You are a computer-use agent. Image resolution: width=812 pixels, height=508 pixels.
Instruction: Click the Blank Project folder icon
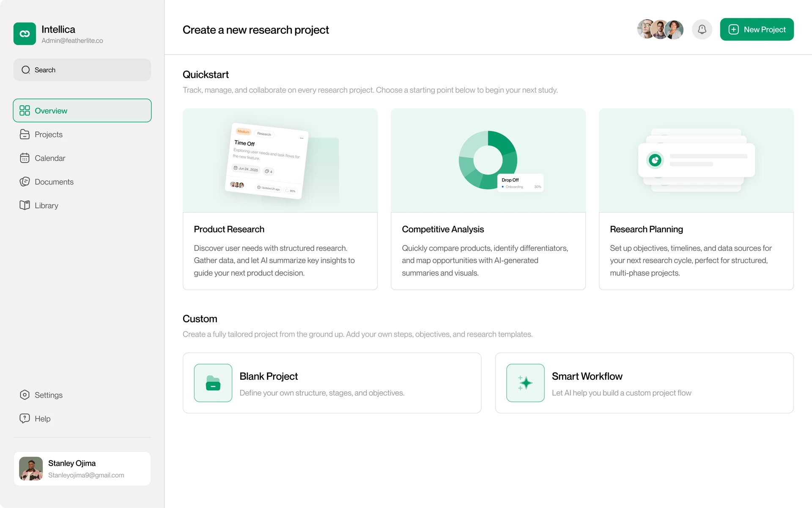click(x=213, y=383)
